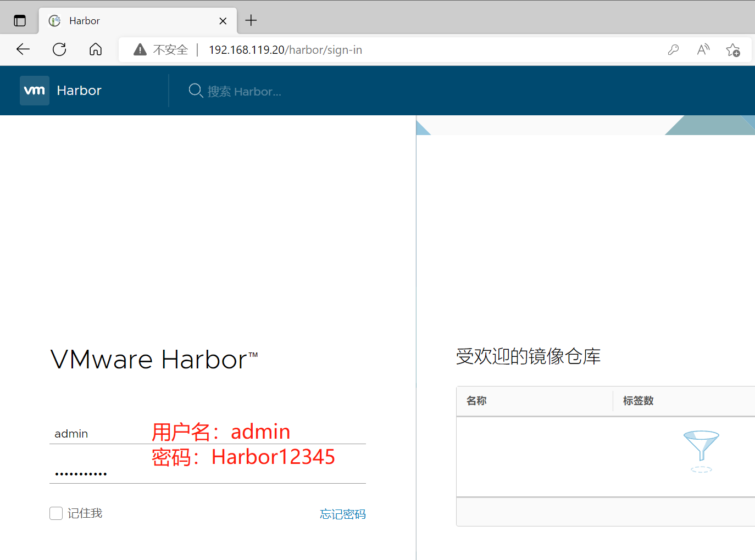Sort by 名称 column header
The width and height of the screenshot is (755, 560).
[476, 401]
